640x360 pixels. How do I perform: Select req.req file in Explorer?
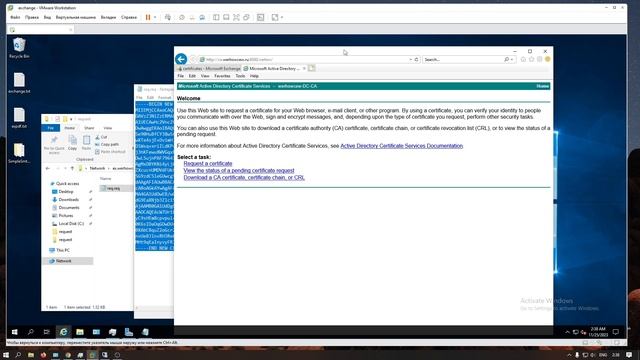pos(116,188)
